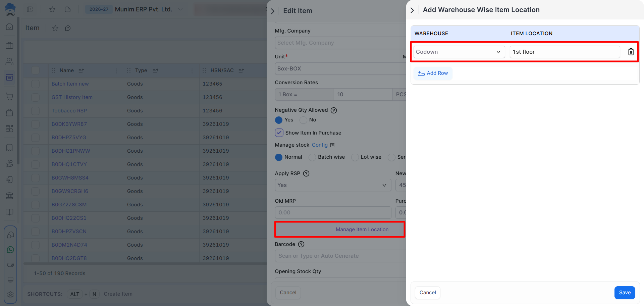Open the dashboard home sidebar icon
The width and height of the screenshot is (644, 306).
(10, 27)
